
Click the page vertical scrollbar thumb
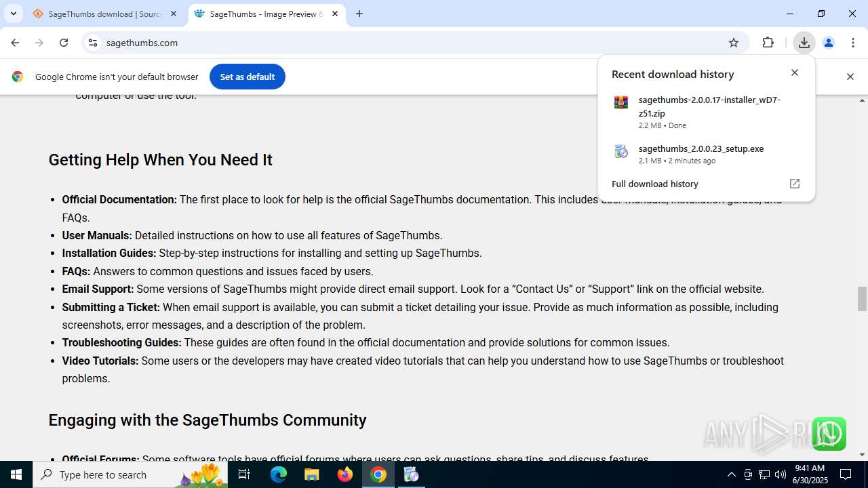pos(862,298)
